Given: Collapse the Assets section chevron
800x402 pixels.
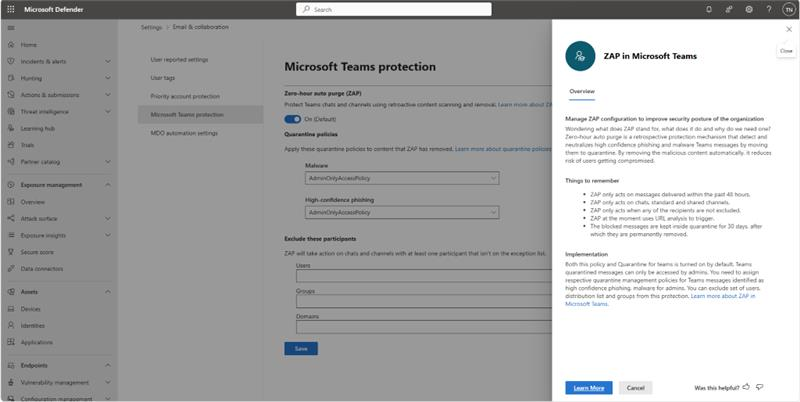Looking at the screenshot, I should coord(108,292).
